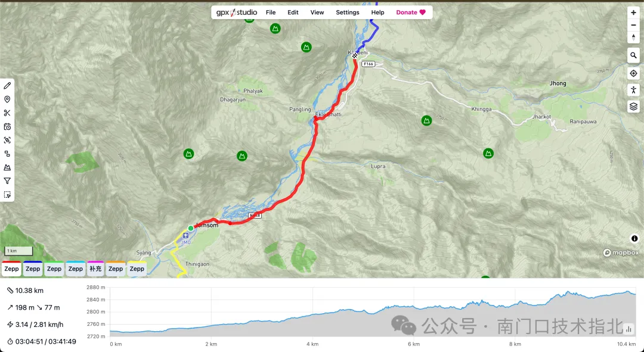Open the Mapbox attribution link

(620, 253)
